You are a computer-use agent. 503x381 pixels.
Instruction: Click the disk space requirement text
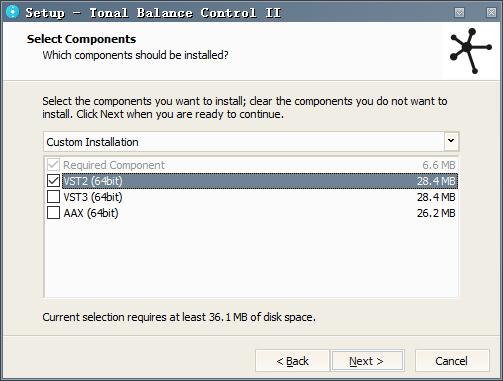pyautogui.click(x=179, y=317)
